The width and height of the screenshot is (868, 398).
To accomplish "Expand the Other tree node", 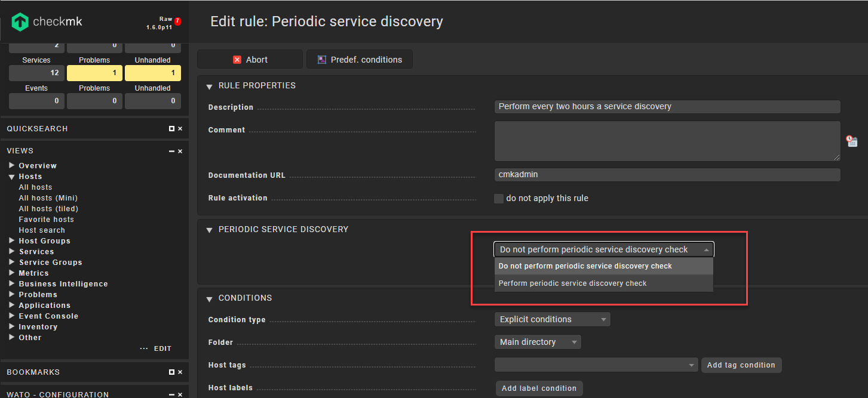I will click(11, 337).
